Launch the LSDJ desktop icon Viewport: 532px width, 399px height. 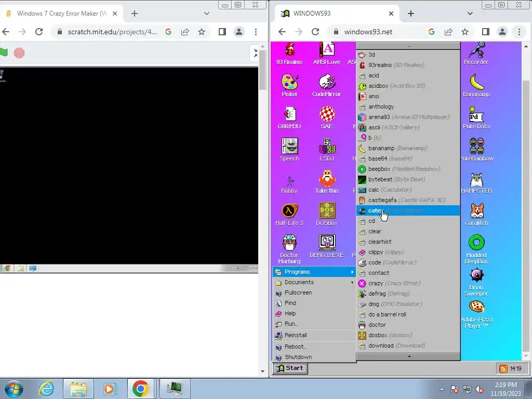coord(326,150)
